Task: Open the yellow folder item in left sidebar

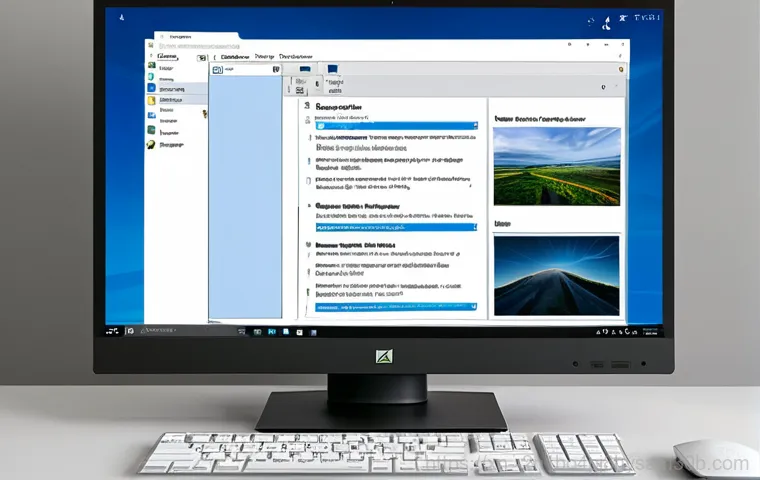Action: (152, 101)
